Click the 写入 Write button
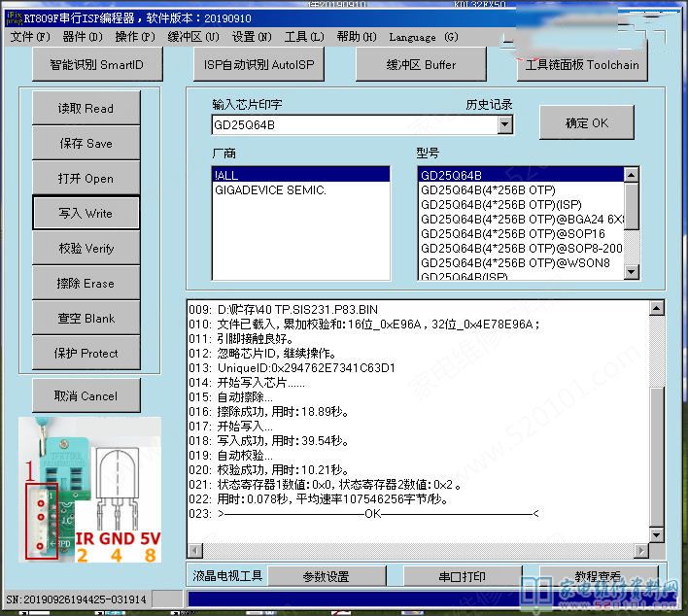This screenshot has width=688, height=616. point(86,214)
